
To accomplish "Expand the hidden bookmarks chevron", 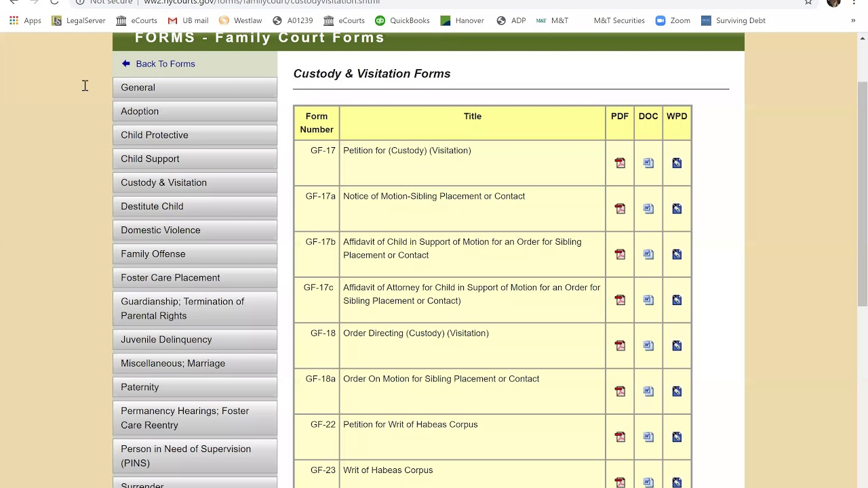I will click(x=853, y=20).
